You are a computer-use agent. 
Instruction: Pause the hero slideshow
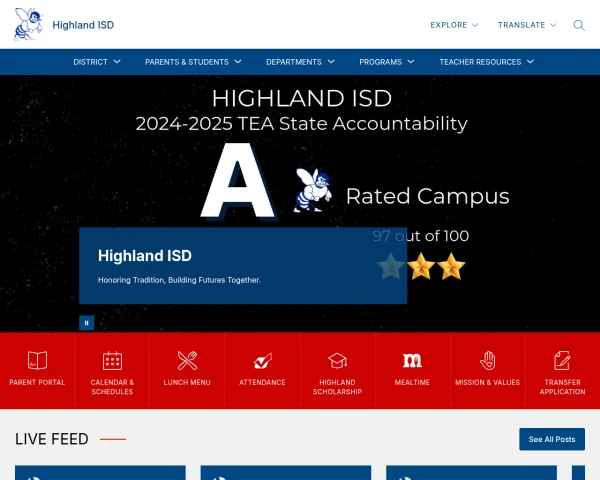[86, 323]
